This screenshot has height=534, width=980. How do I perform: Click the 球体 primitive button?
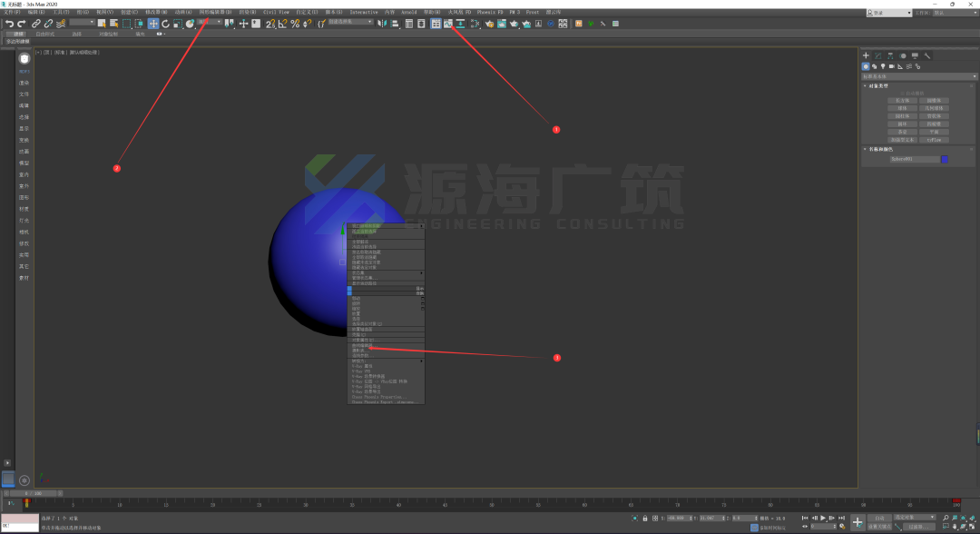pos(903,108)
